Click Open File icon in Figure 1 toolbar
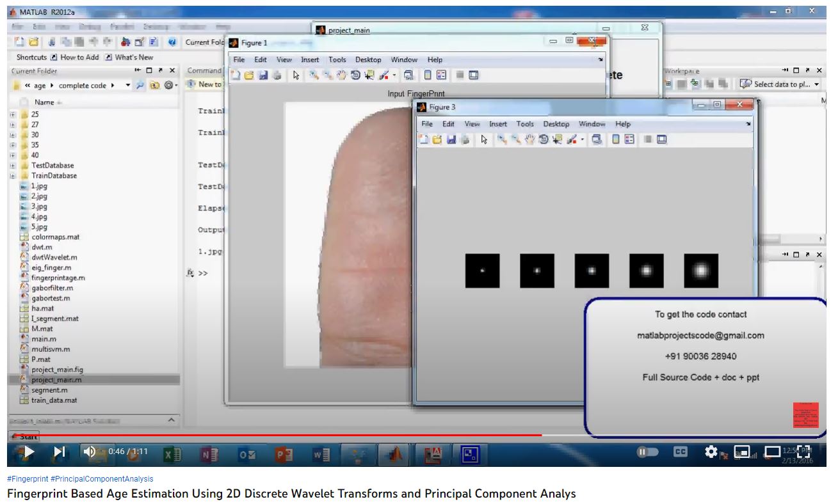 pyautogui.click(x=248, y=75)
